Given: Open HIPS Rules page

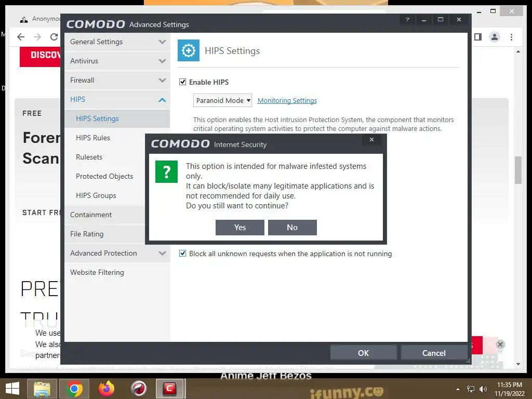Looking at the screenshot, I should click(x=93, y=138).
